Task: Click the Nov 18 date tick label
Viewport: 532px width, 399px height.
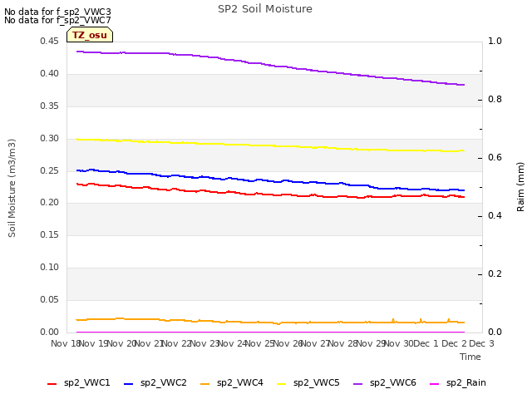Action: pyautogui.click(x=65, y=343)
